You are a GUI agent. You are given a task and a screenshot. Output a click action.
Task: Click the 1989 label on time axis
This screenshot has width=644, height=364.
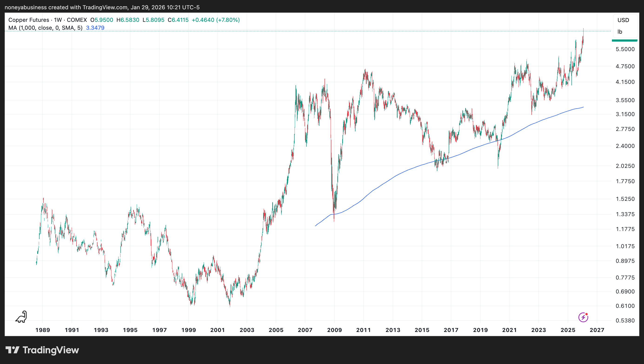pos(43,330)
